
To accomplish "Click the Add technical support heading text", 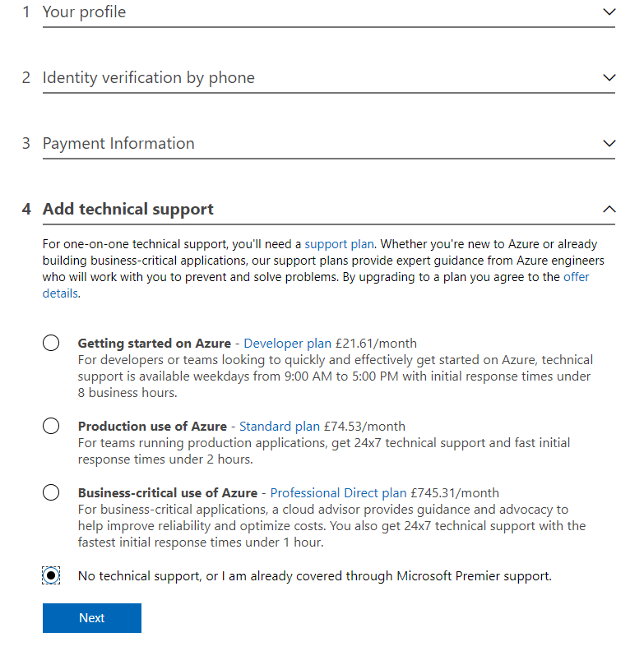I will click(x=127, y=210).
